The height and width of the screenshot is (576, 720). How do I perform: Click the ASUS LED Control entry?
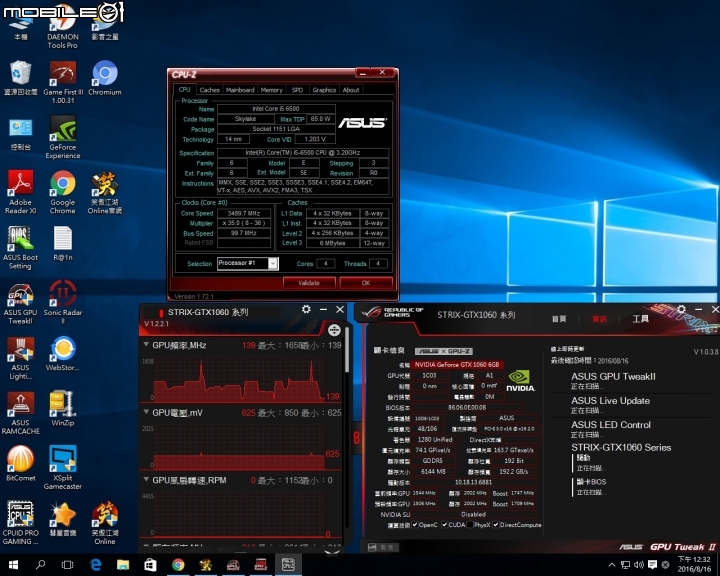click(611, 425)
